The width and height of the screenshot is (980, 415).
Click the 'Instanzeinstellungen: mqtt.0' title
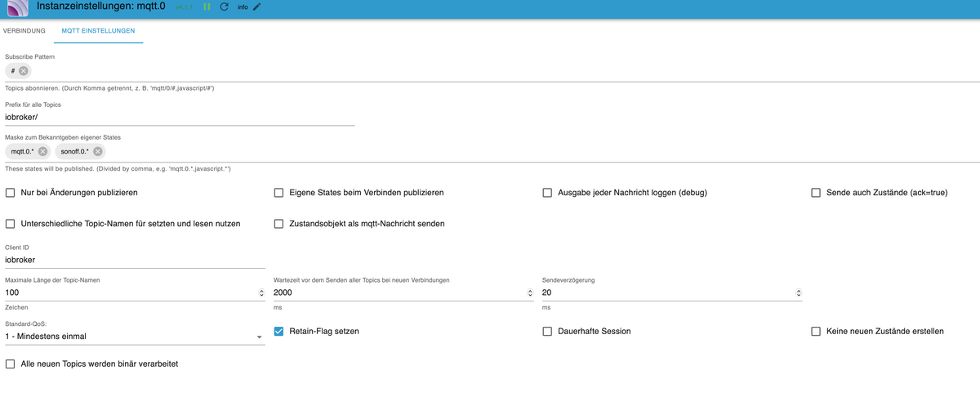coord(102,7)
